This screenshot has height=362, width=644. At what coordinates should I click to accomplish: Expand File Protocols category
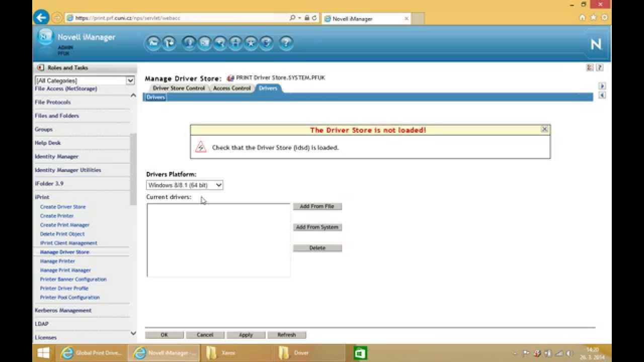coord(52,102)
